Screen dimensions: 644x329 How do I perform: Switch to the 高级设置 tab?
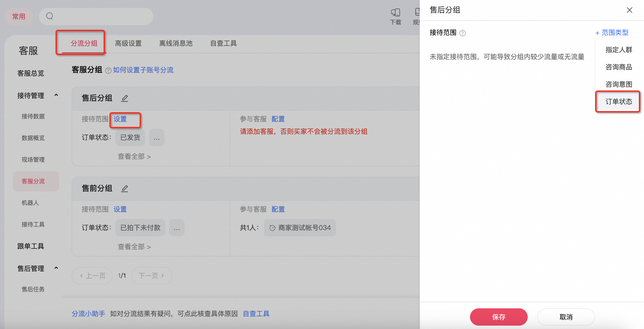128,43
